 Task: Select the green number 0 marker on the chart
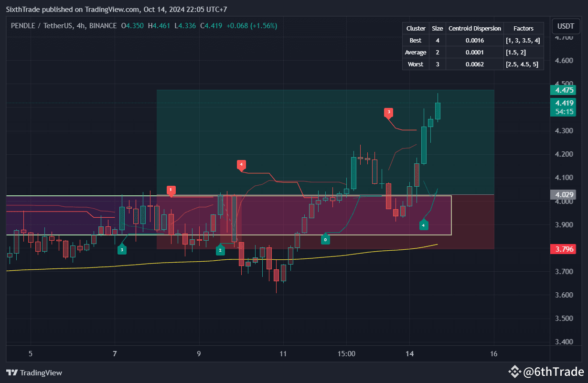click(x=326, y=239)
